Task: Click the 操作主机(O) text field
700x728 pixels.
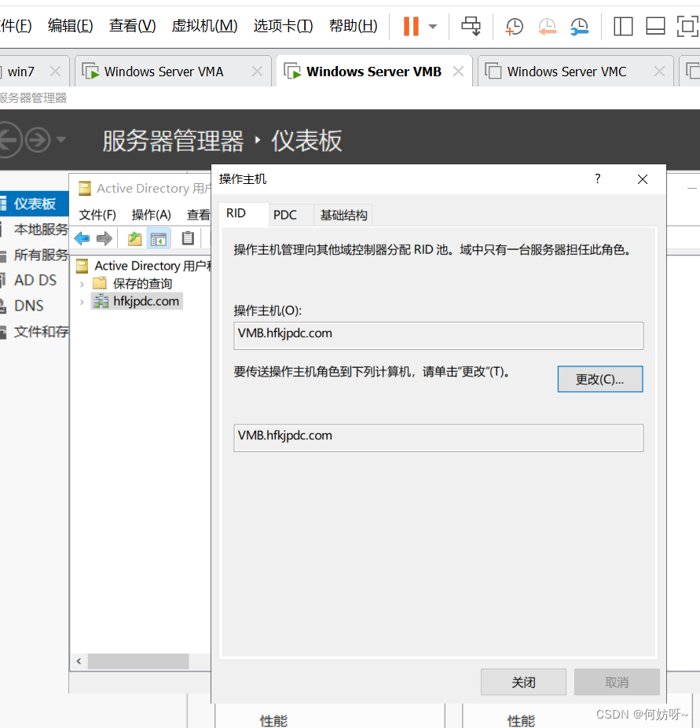Action: click(x=438, y=335)
